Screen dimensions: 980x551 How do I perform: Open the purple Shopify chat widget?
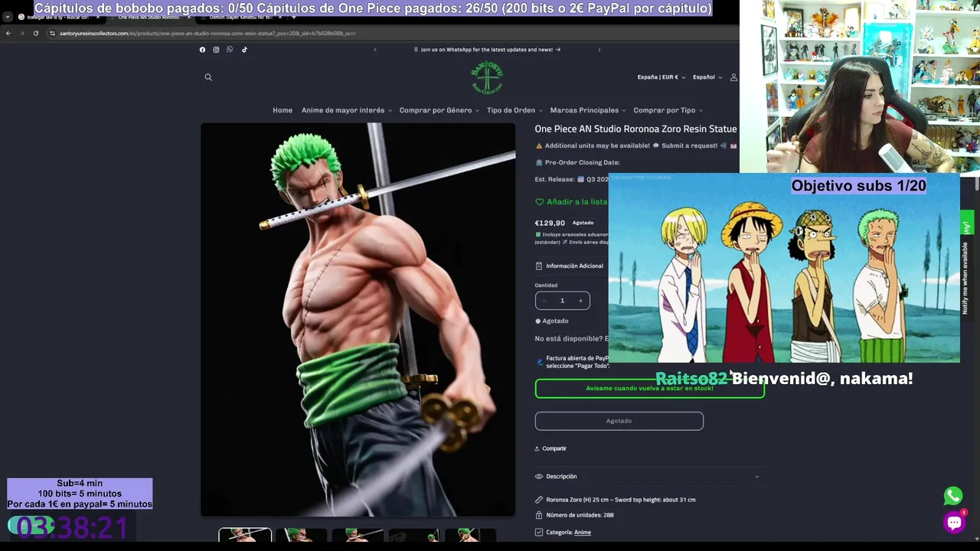coord(954,523)
